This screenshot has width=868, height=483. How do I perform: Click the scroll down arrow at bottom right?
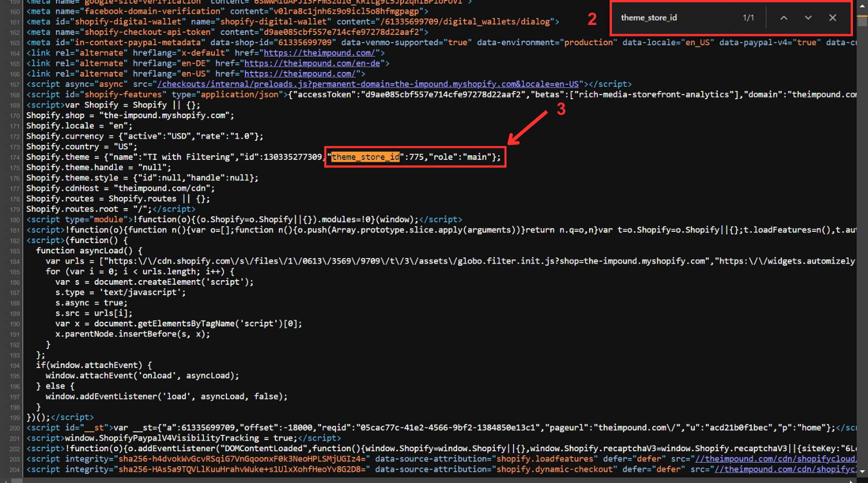point(862,471)
